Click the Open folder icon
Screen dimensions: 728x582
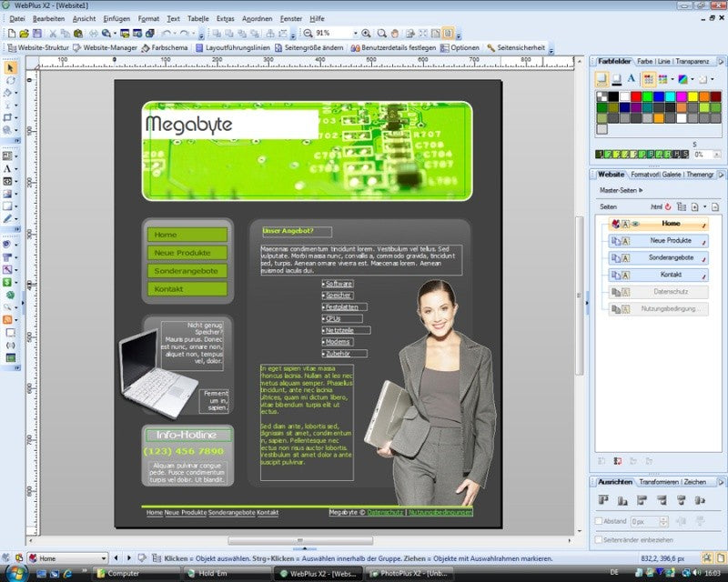pos(25,34)
